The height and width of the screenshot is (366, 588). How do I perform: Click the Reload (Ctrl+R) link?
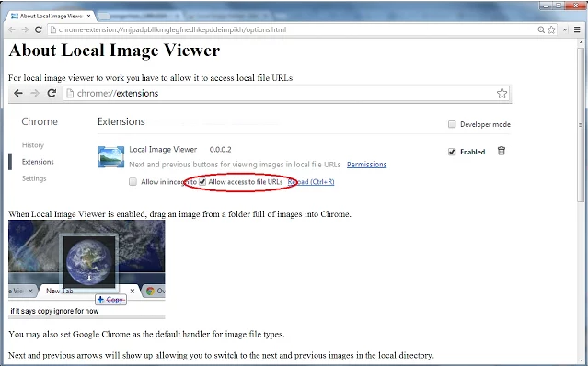pyautogui.click(x=311, y=182)
